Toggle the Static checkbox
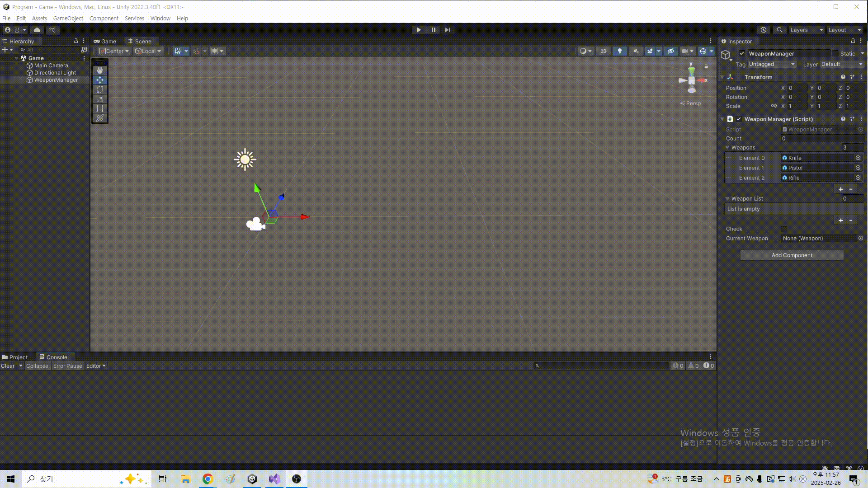Viewport: 868px width, 488px height. pyautogui.click(x=835, y=53)
